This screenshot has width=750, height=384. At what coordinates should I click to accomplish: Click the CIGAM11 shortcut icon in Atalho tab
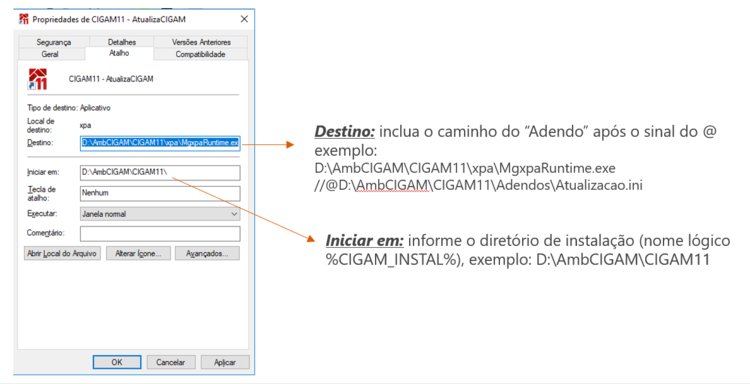pos(37,79)
